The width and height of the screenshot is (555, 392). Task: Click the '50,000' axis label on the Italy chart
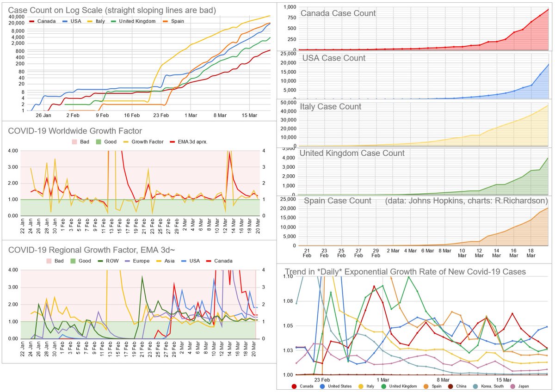point(288,102)
